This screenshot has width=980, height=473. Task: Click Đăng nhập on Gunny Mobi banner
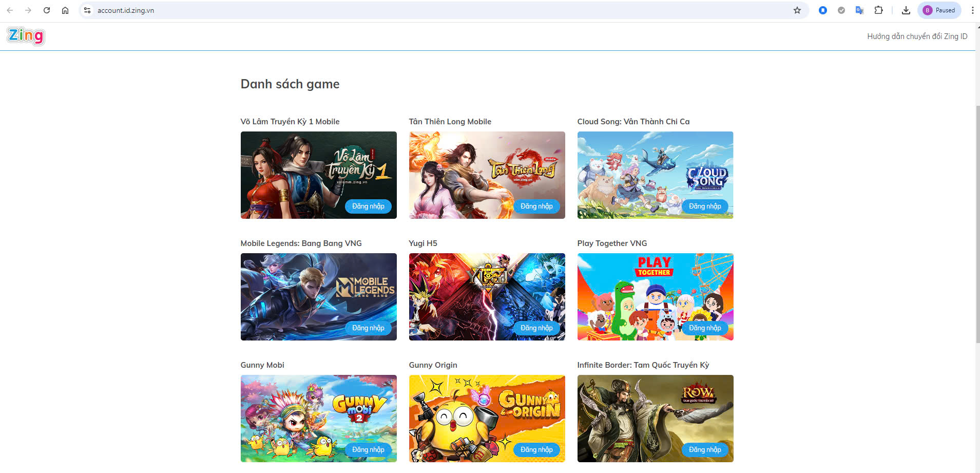pyautogui.click(x=368, y=450)
